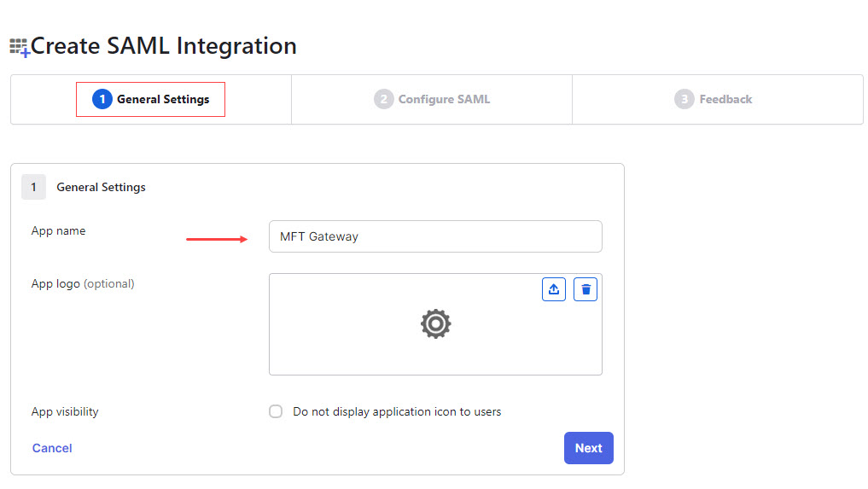
Task: Switch to the General Settings tab
Action: [150, 99]
